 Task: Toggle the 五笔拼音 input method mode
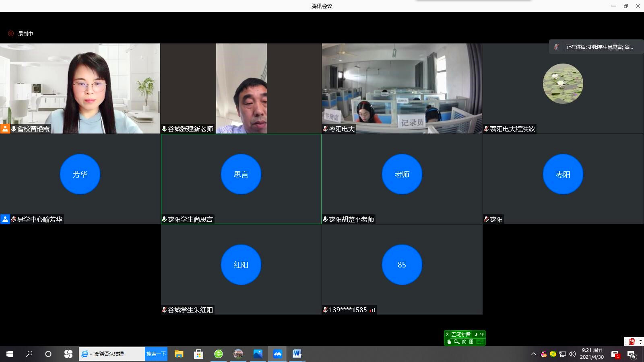coord(461,334)
